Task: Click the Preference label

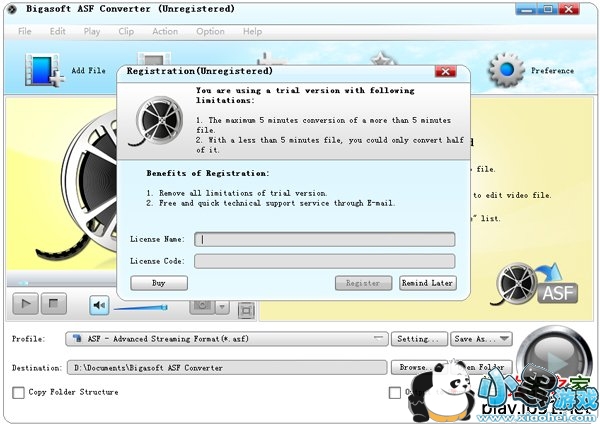Action: 552,70
